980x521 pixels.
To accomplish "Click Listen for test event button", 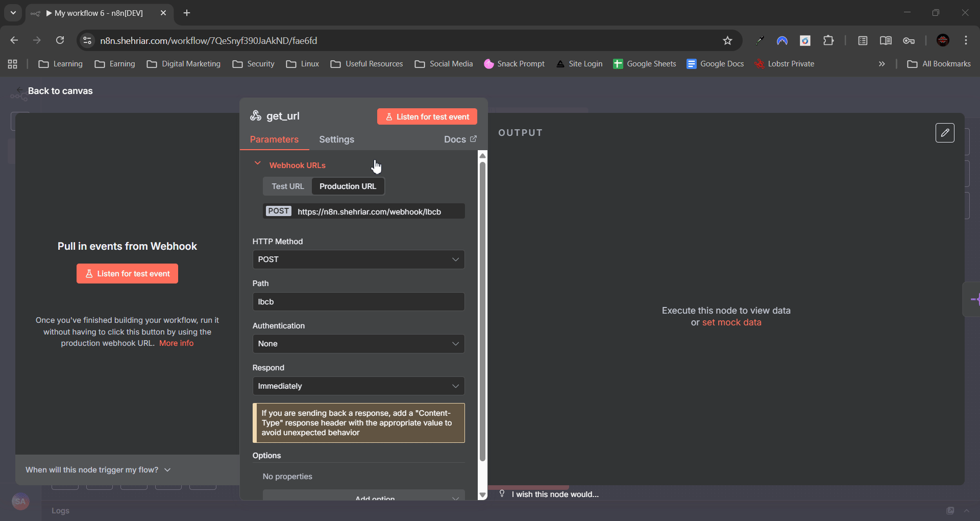I will coord(427,116).
